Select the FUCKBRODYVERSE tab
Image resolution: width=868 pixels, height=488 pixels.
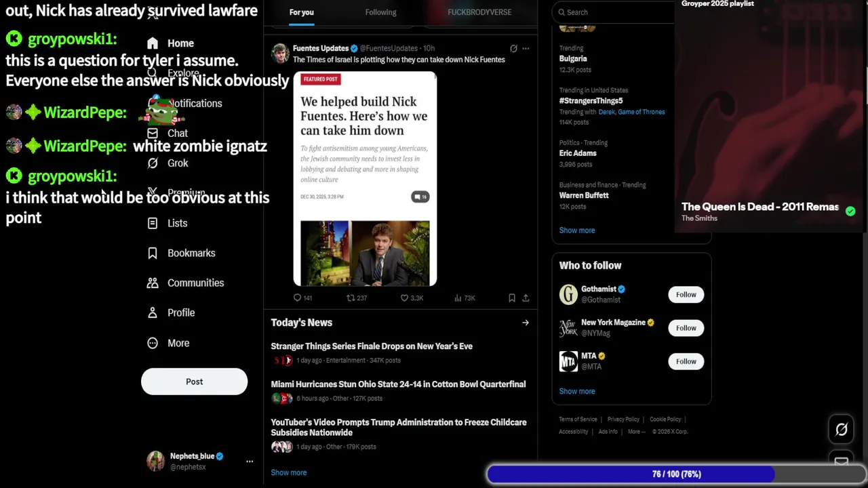pyautogui.click(x=479, y=12)
